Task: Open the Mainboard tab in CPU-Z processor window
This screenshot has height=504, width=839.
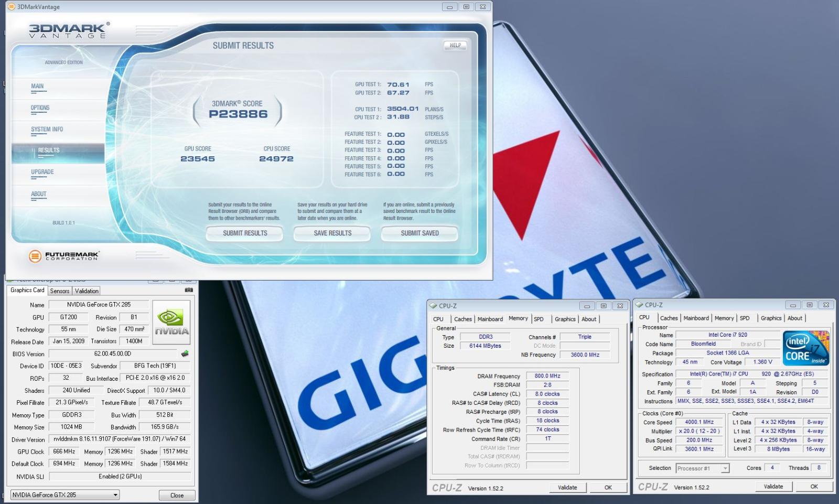Action: click(x=696, y=318)
